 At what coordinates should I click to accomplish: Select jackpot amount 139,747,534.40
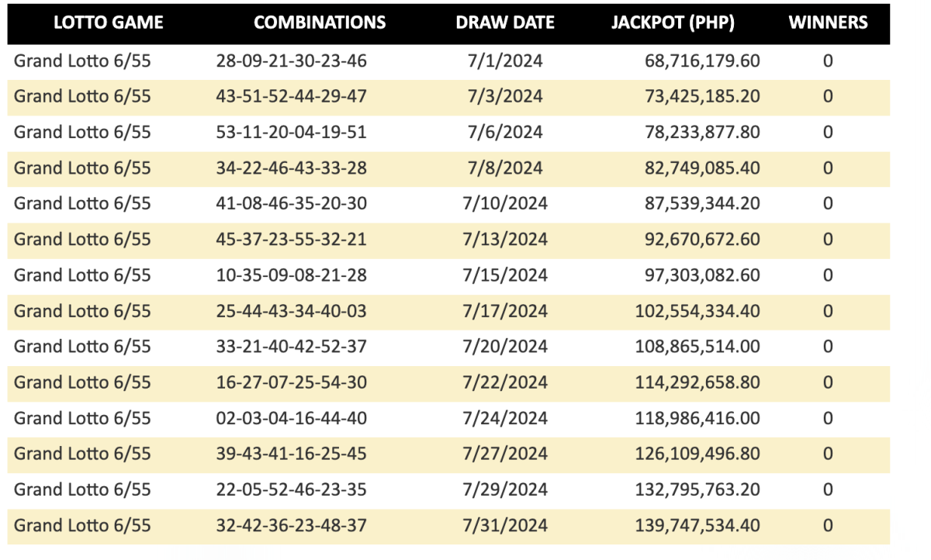(x=698, y=525)
